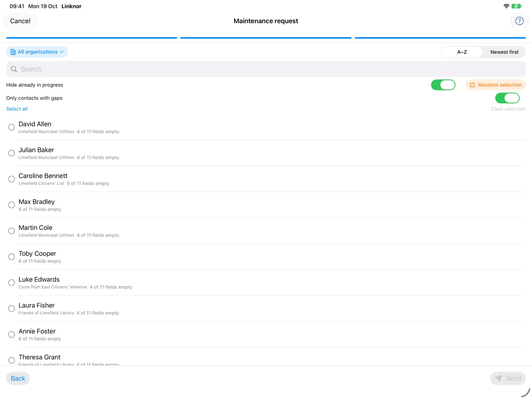Screen dimensions: 532x399
Task: Select Annie Foster's radio circle
Action: click(x=12, y=334)
